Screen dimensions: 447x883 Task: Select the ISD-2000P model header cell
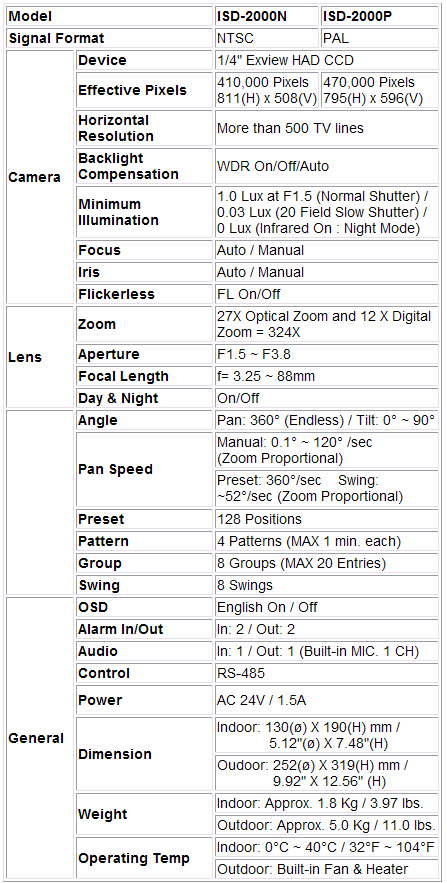click(379, 16)
